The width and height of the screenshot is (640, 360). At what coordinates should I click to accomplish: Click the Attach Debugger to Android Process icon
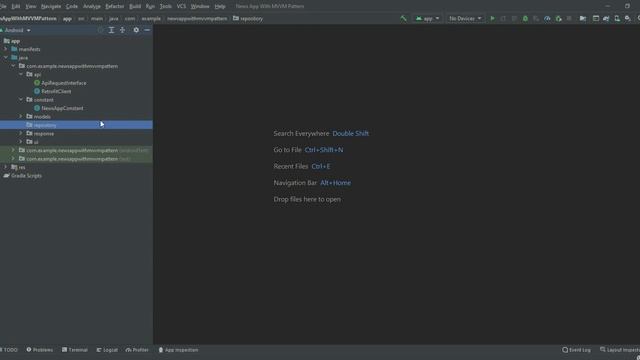(558, 18)
